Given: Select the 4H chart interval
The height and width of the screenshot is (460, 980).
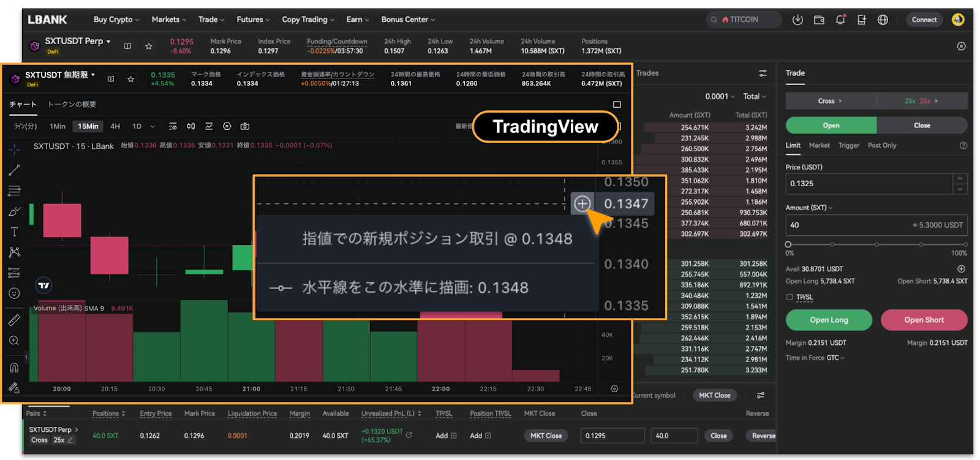Looking at the screenshot, I should pos(115,126).
